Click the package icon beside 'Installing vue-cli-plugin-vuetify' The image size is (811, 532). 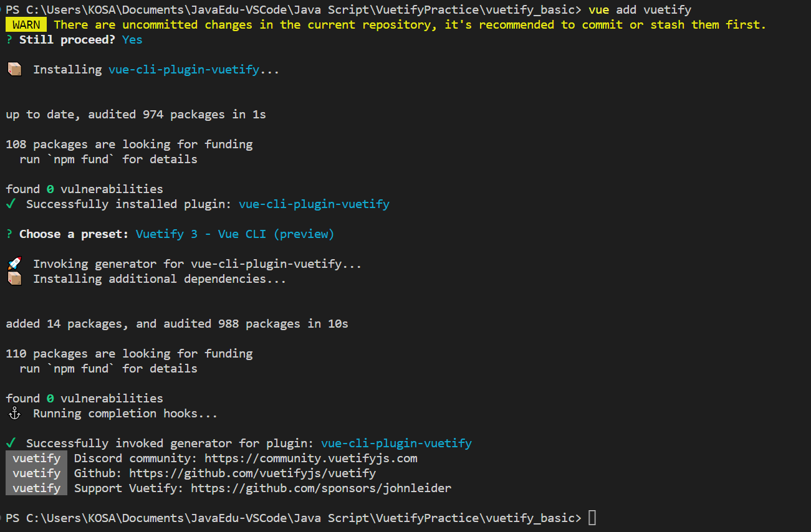point(14,70)
